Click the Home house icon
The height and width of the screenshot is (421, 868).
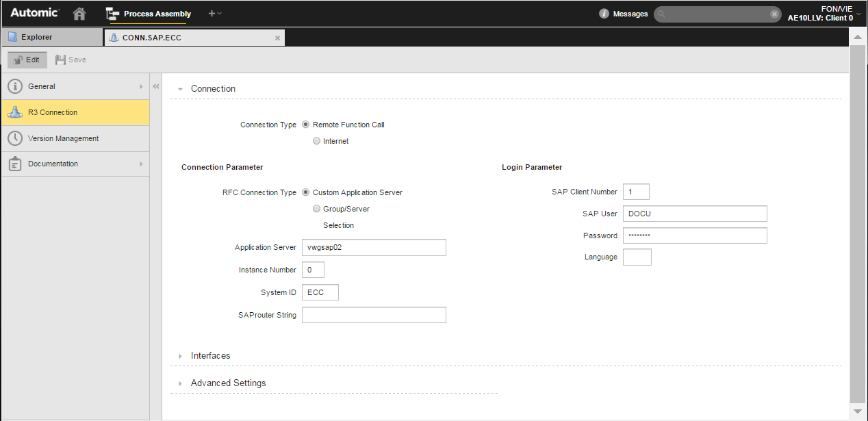[x=80, y=14]
